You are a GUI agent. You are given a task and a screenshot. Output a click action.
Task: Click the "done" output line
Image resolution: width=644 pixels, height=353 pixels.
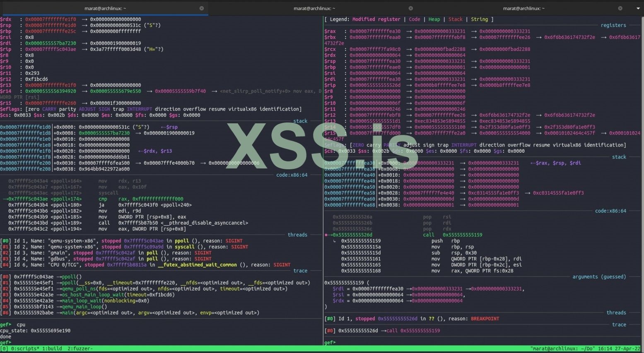[6, 337]
